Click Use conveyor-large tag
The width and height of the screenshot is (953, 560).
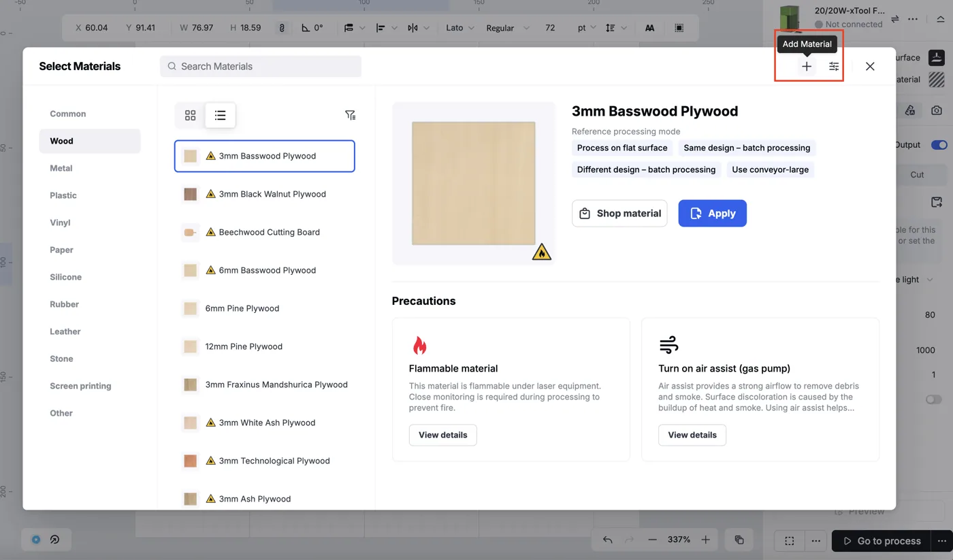pos(770,169)
